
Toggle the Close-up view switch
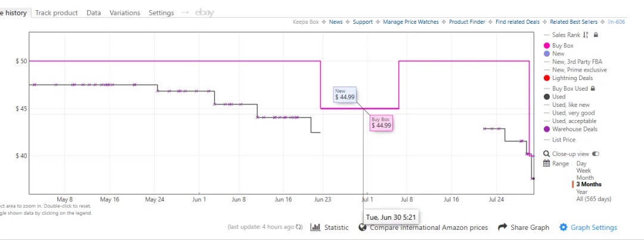click(x=596, y=153)
